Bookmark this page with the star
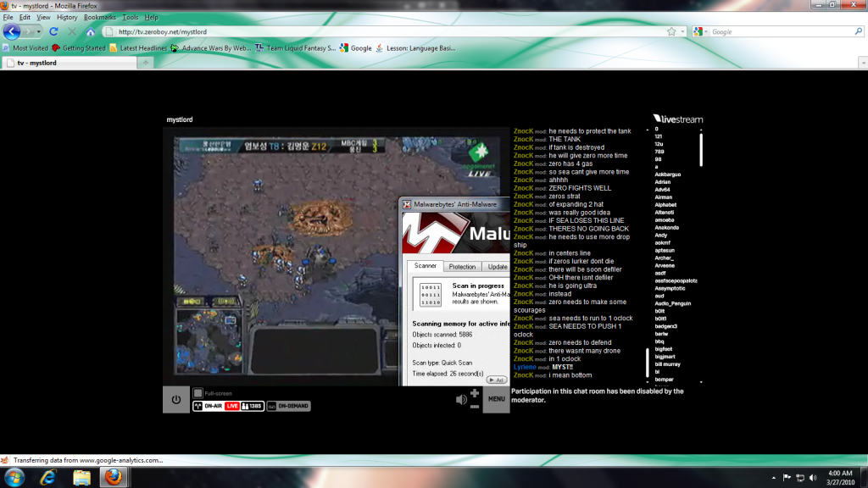This screenshot has width=868, height=488. (x=671, y=31)
